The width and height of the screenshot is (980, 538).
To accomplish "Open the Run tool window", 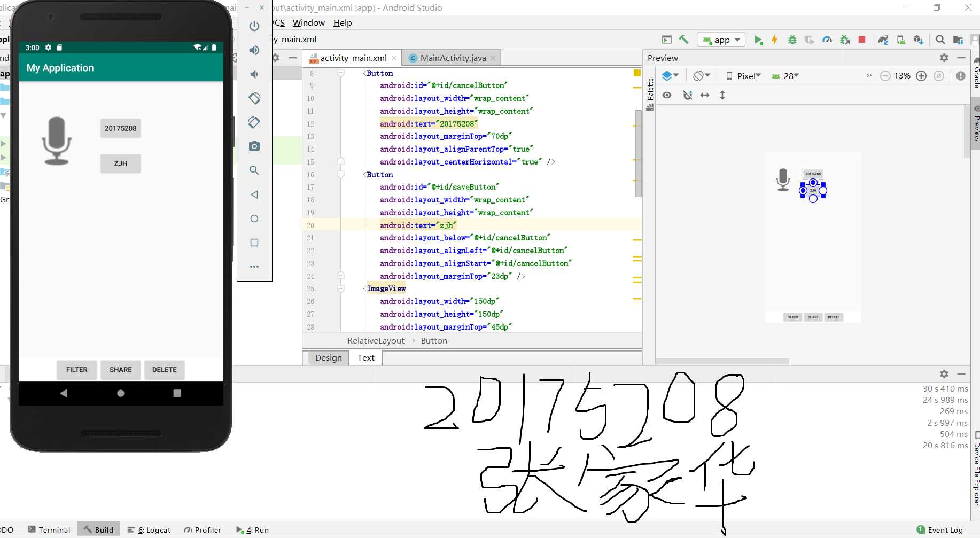I will click(x=253, y=530).
